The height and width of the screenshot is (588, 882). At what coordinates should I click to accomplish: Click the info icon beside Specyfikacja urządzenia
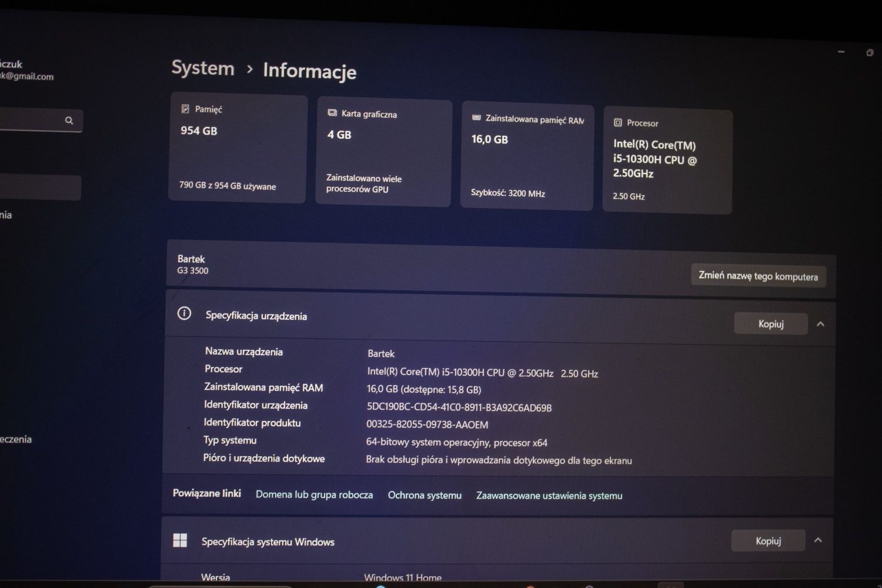pyautogui.click(x=184, y=313)
